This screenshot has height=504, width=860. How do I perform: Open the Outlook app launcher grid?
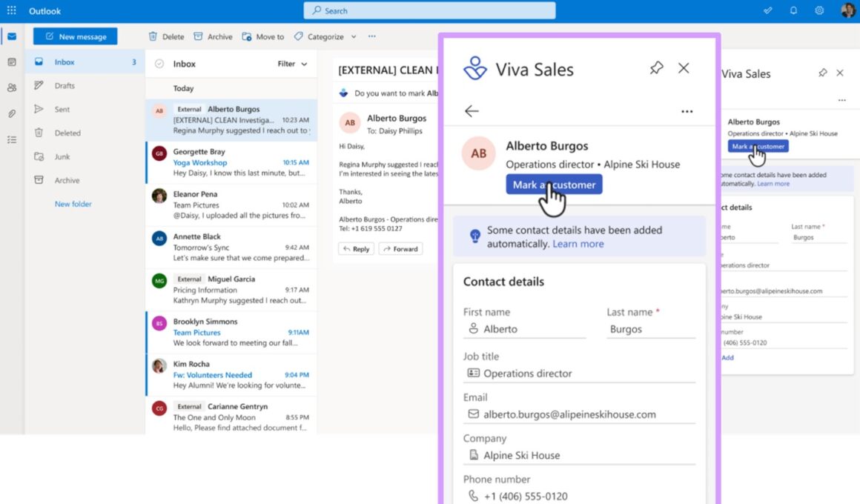[11, 10]
